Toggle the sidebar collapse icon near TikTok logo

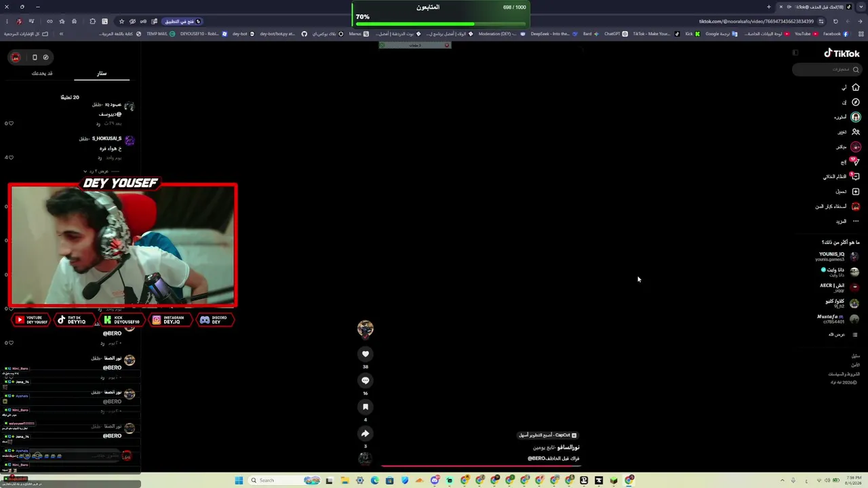click(x=795, y=53)
